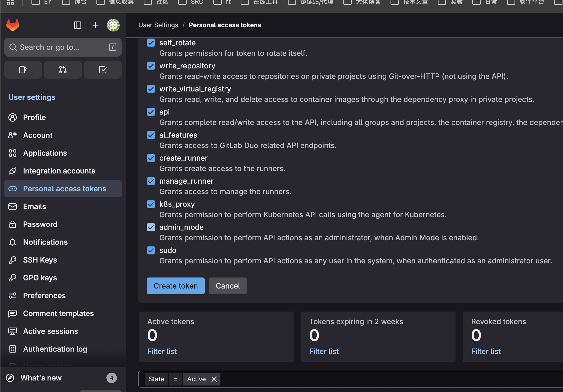Disable the k8s_proxy scope checkbox
The height and width of the screenshot is (392, 563).
(151, 204)
